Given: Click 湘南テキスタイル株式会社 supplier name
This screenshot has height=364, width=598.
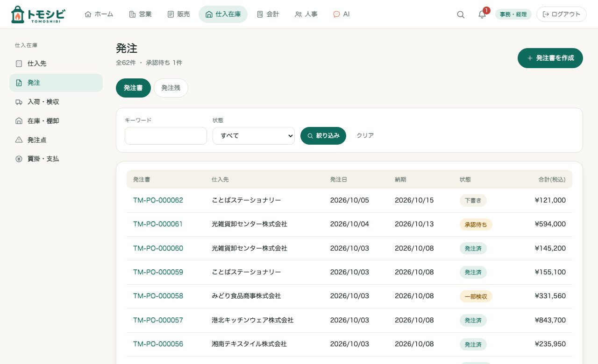Looking at the screenshot, I should tap(249, 344).
